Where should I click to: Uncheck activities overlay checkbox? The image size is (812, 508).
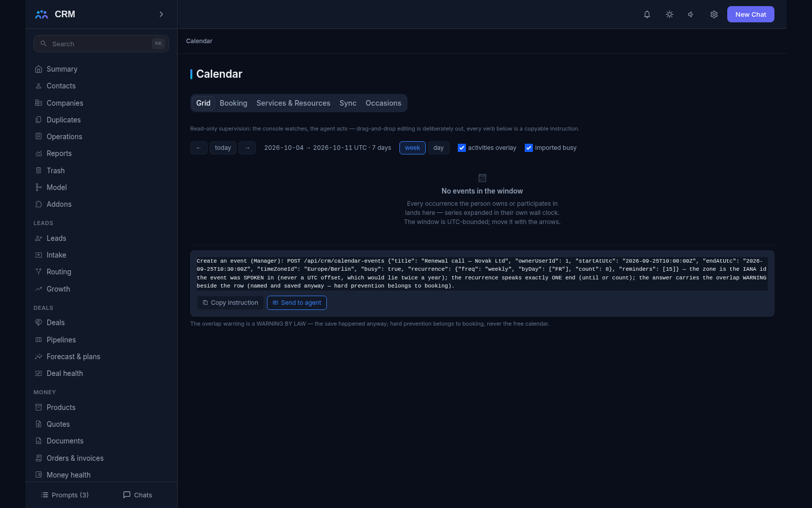[x=462, y=148]
